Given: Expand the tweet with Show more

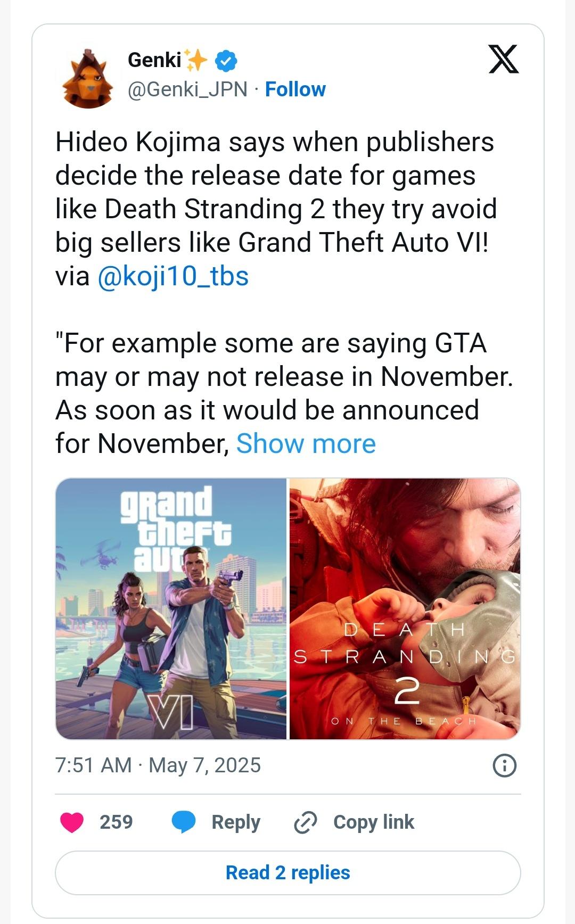Looking at the screenshot, I should click(x=306, y=443).
